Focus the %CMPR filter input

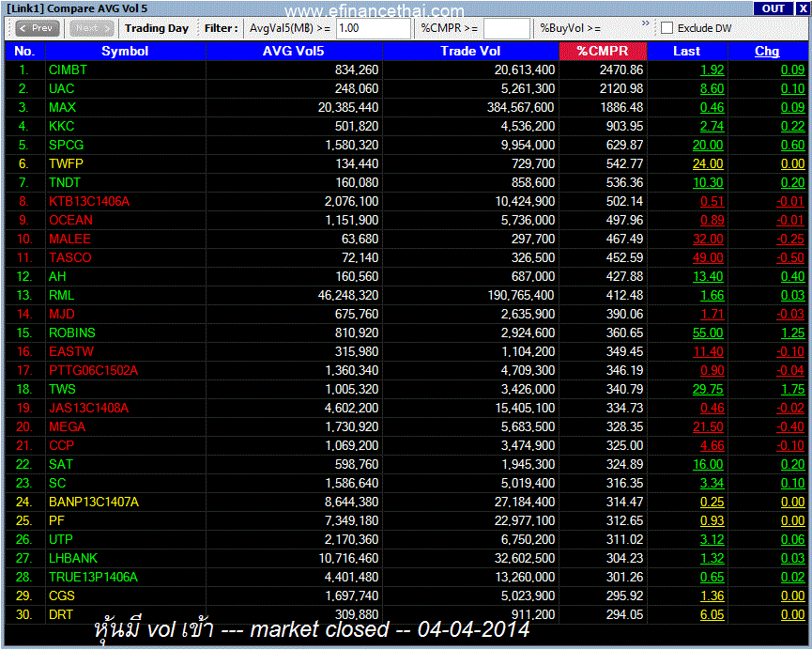507,28
